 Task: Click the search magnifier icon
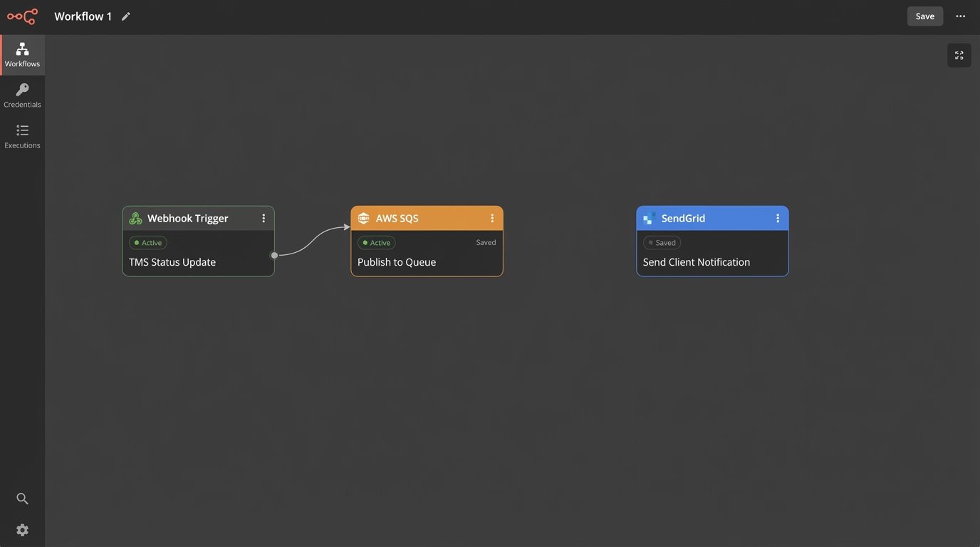22,499
